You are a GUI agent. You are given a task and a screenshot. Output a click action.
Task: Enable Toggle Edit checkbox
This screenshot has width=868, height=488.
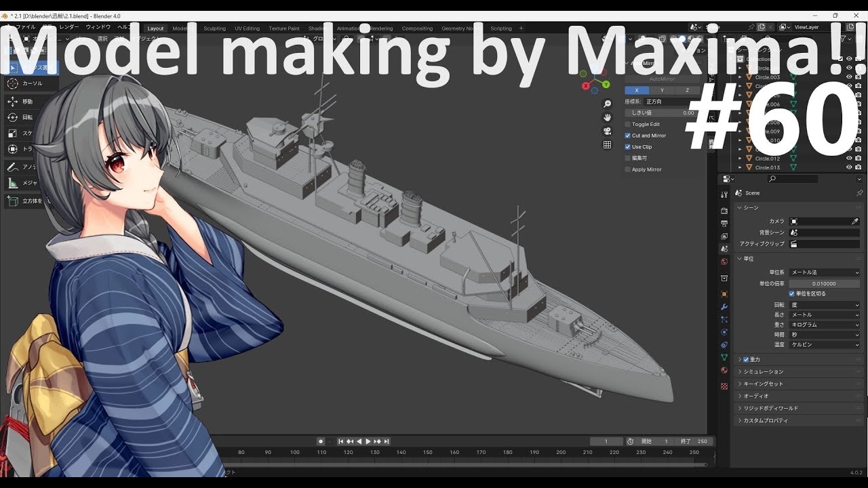pyautogui.click(x=628, y=124)
